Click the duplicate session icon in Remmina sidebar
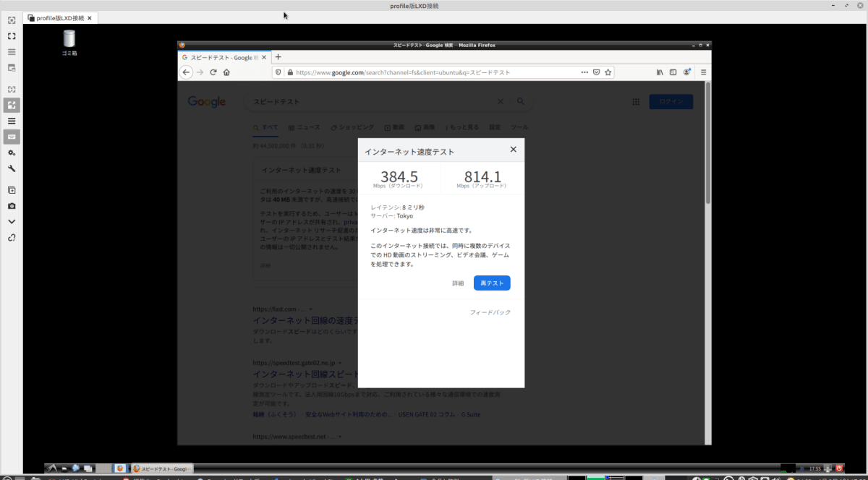 [12, 190]
